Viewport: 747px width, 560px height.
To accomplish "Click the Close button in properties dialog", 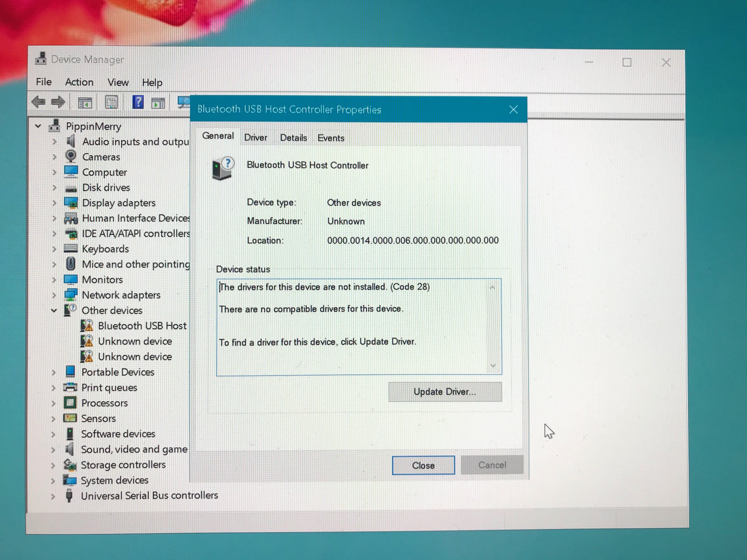I will point(423,465).
